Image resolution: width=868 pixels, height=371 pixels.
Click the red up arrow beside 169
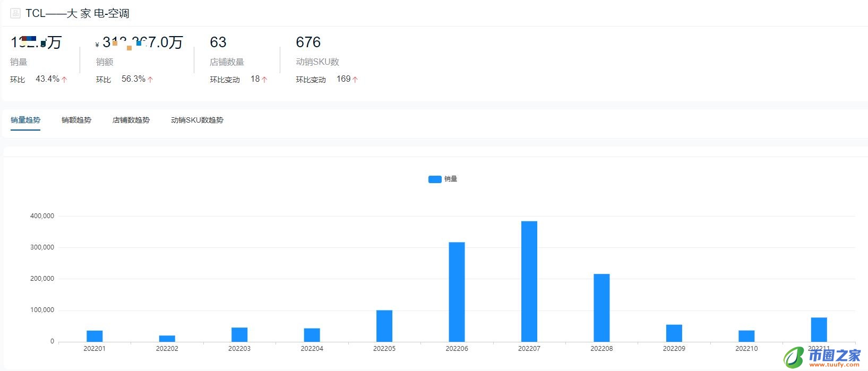pos(355,80)
